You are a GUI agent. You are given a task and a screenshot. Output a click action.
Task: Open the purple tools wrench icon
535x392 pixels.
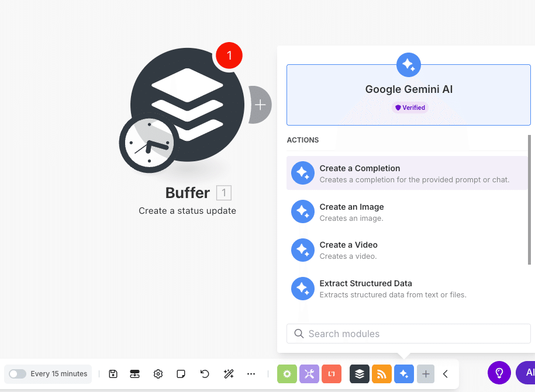309,374
